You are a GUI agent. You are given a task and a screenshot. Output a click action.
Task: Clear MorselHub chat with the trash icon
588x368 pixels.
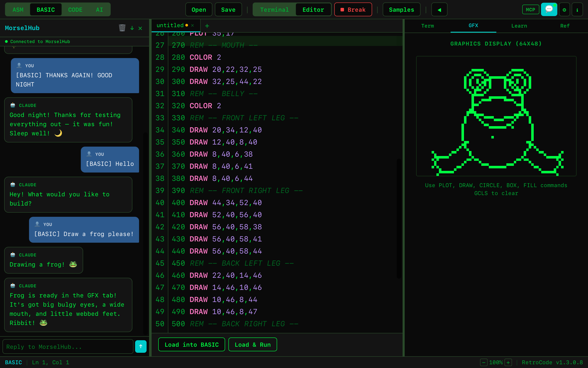[123, 28]
